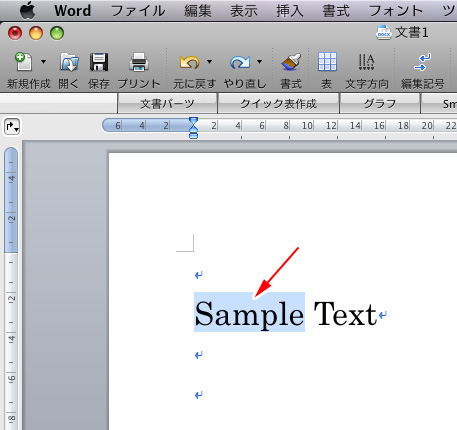Click the Redo (やり直し) arrow icon

pos(240,62)
